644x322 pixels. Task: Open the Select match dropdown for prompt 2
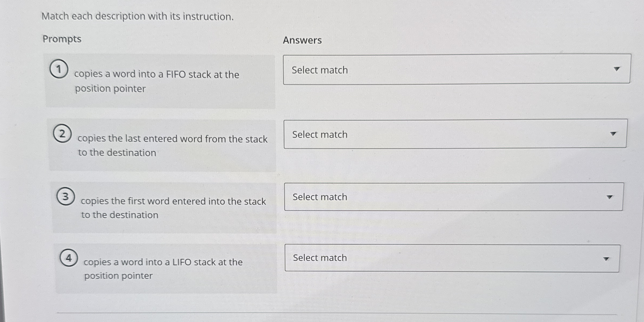(x=454, y=134)
